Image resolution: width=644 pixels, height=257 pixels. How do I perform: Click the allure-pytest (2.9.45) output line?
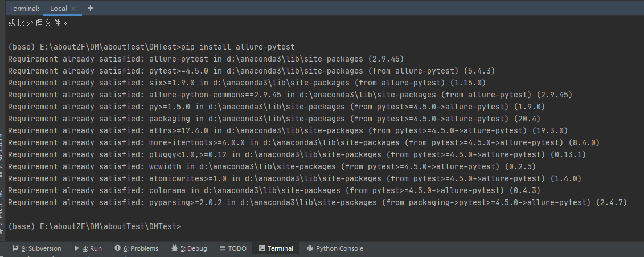click(x=206, y=59)
